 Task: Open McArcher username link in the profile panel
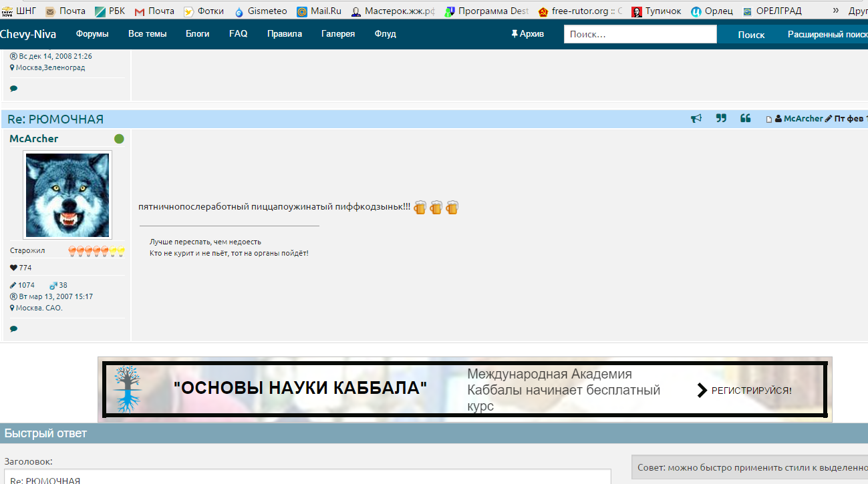pyautogui.click(x=34, y=139)
